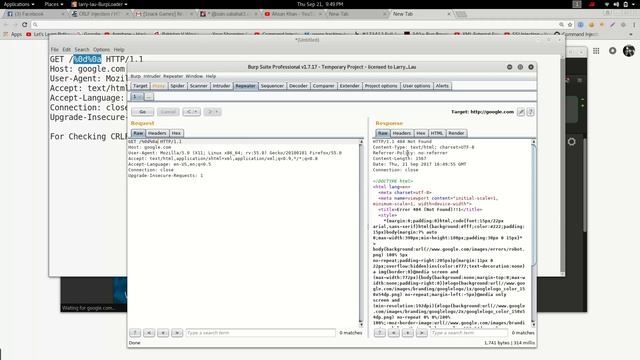Focus the response search term field
The width and height of the screenshot is (640, 360).
469,333
